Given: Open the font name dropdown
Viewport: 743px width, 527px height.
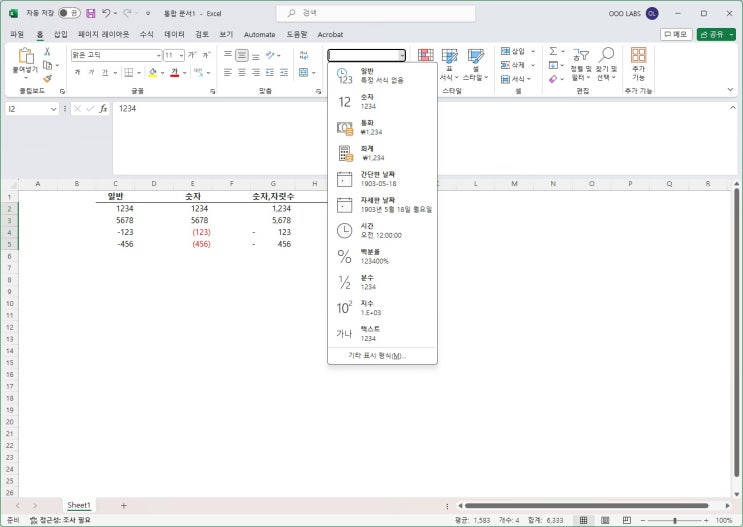Looking at the screenshot, I should coord(158,55).
